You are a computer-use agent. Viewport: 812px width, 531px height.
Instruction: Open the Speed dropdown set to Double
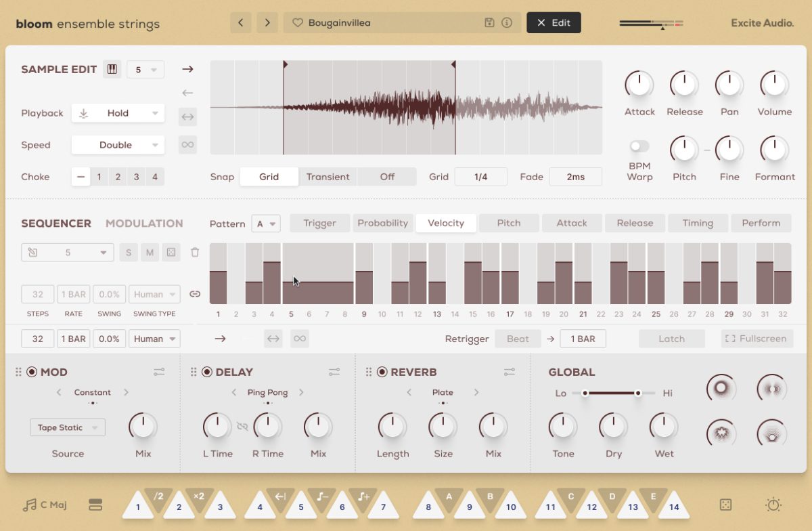(118, 144)
